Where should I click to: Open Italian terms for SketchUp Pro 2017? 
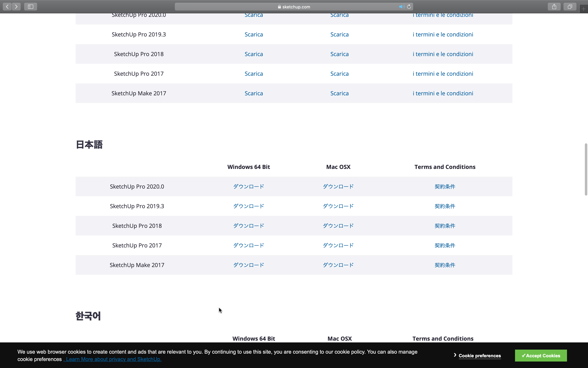pyautogui.click(x=443, y=74)
